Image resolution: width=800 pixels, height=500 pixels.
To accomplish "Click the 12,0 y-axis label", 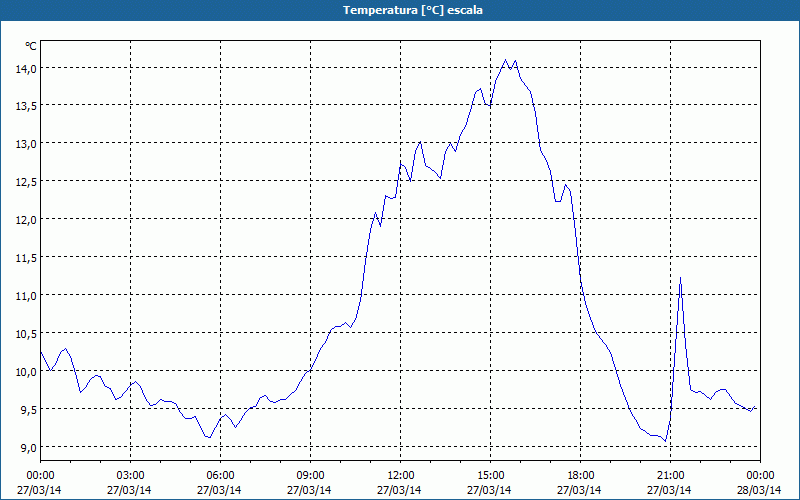I will point(26,220).
